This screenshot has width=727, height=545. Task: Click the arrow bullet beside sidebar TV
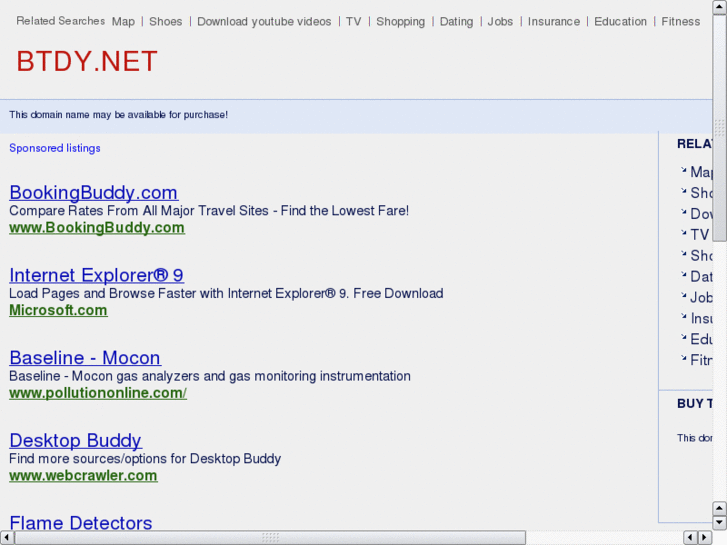(x=683, y=232)
